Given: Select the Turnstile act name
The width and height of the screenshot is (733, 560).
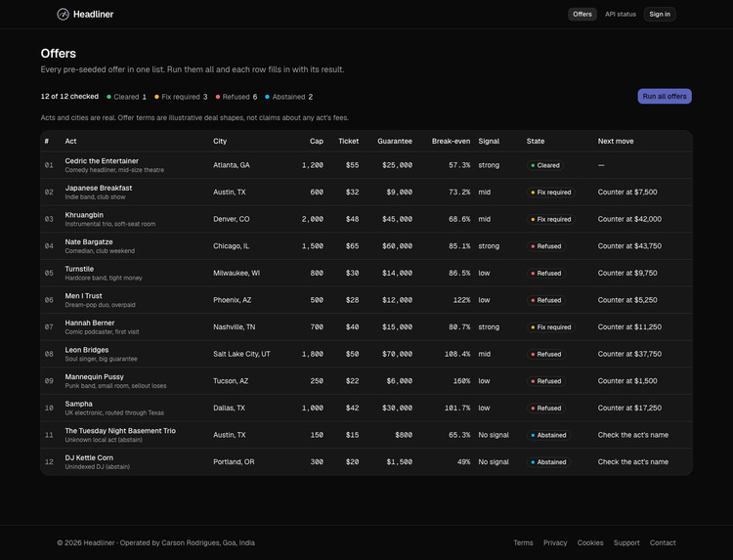Looking at the screenshot, I should coord(79,269).
